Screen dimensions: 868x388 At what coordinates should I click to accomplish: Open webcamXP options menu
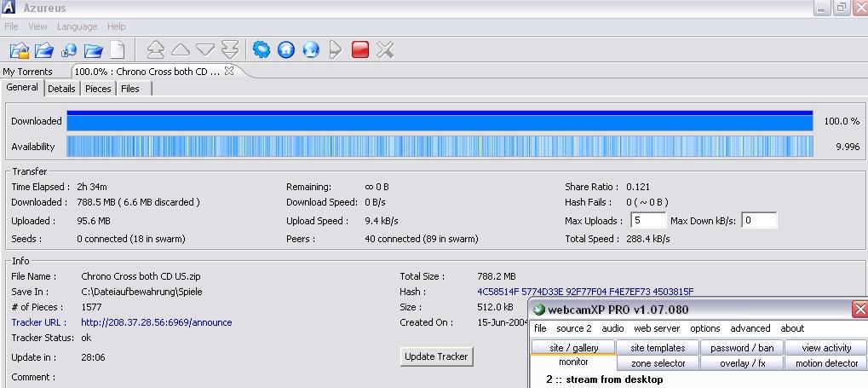click(705, 328)
